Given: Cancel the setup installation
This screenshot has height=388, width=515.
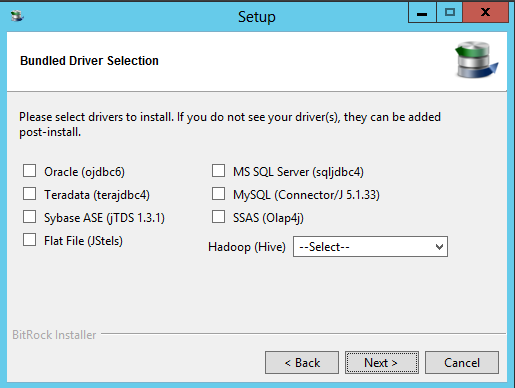Looking at the screenshot, I should [x=462, y=362].
